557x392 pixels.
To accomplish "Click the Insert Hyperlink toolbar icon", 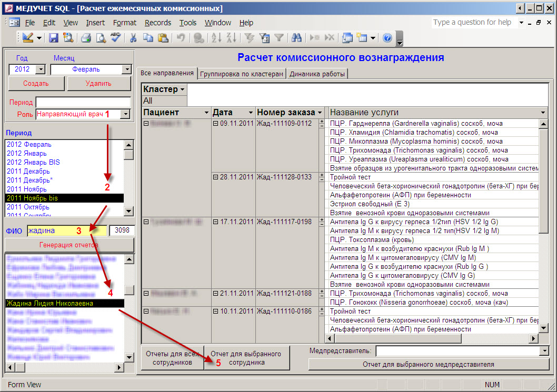I will point(198,38).
